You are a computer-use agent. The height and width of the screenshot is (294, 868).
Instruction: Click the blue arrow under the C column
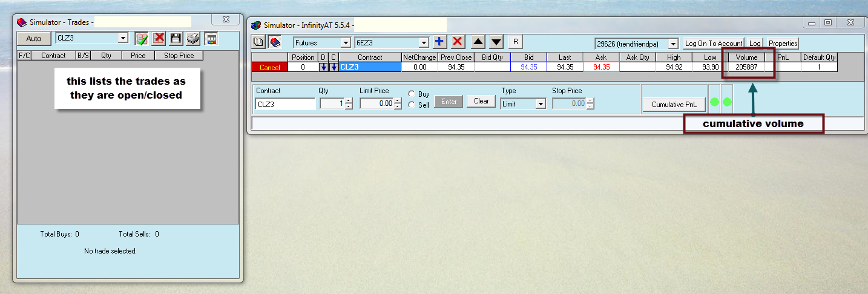coord(334,67)
